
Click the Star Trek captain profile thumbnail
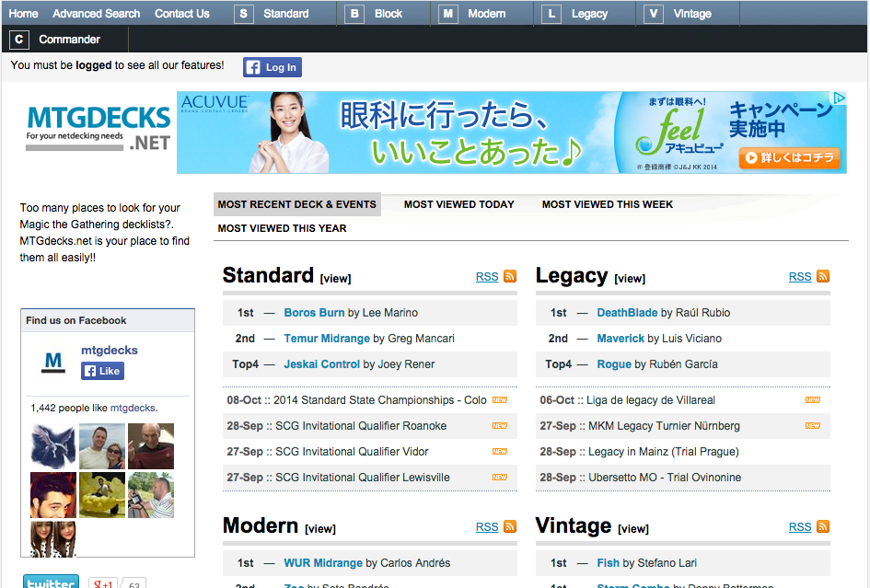coord(151,446)
